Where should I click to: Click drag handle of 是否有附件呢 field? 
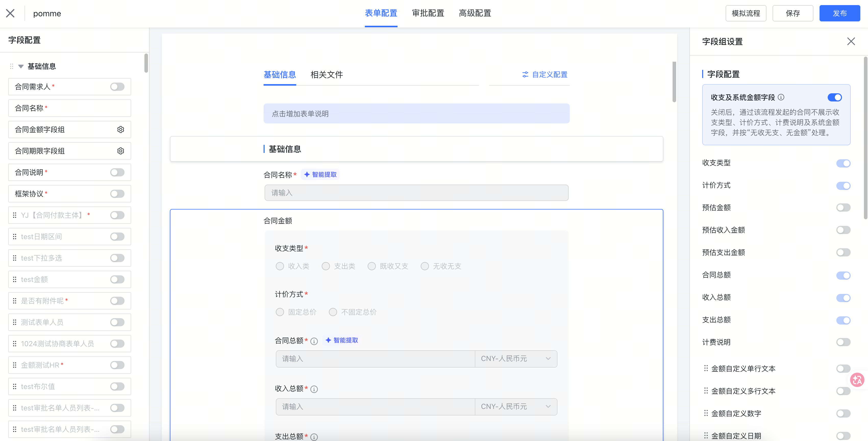15,301
